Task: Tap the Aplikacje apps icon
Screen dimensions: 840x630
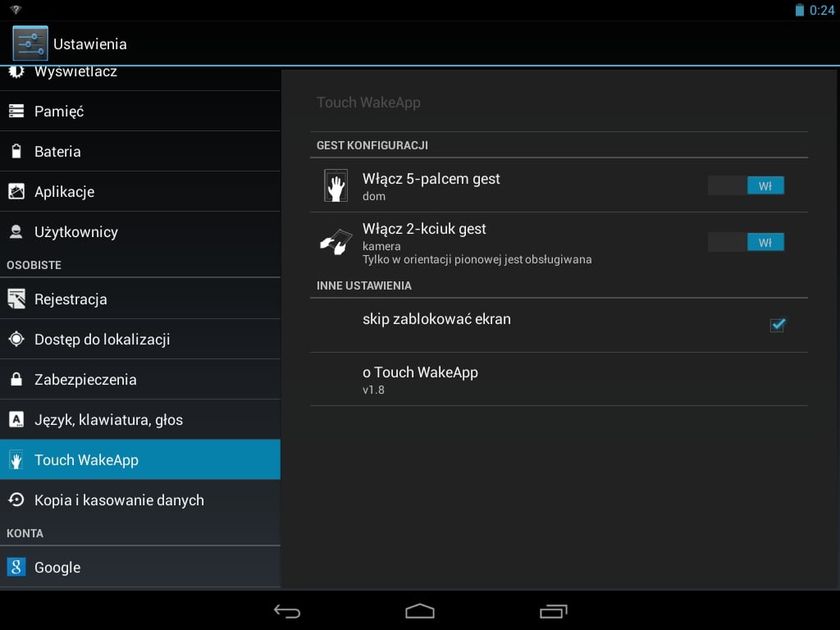Action: coord(16,191)
